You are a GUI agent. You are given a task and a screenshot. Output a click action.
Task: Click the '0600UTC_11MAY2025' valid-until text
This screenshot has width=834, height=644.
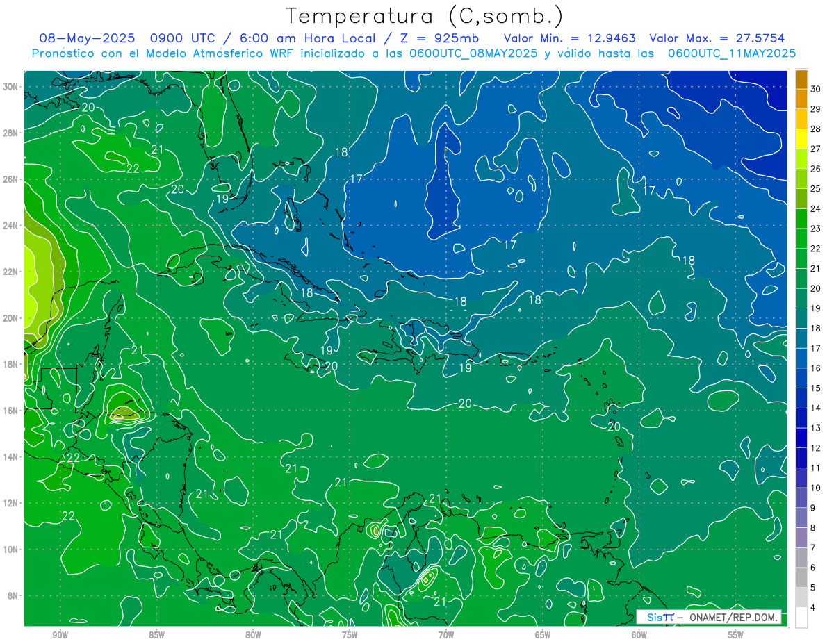point(732,53)
